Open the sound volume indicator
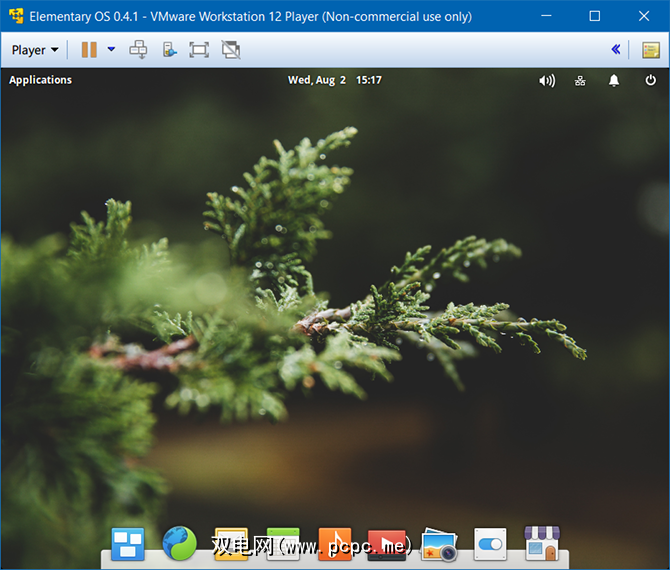The image size is (670, 570). (x=547, y=80)
